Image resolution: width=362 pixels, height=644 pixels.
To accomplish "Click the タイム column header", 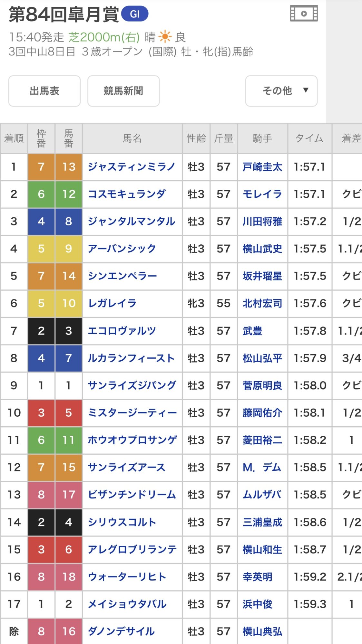I will click(309, 138).
